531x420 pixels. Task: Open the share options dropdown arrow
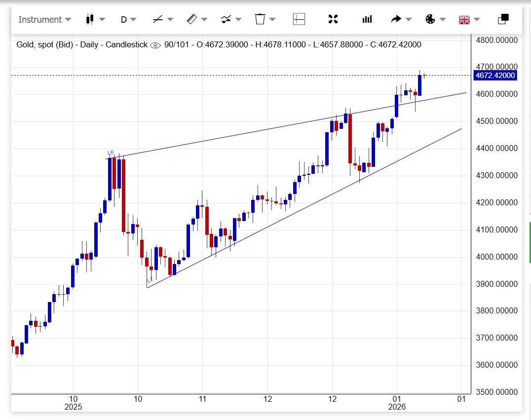tap(409, 20)
